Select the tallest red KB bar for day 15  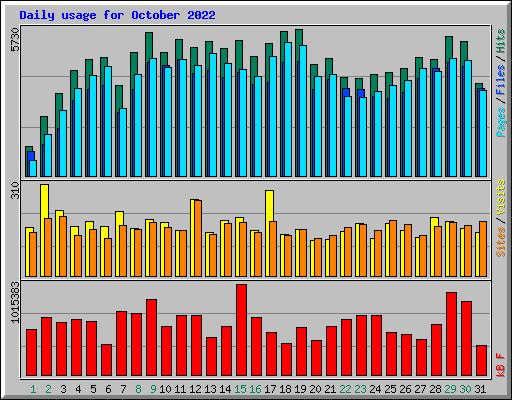[242, 330]
